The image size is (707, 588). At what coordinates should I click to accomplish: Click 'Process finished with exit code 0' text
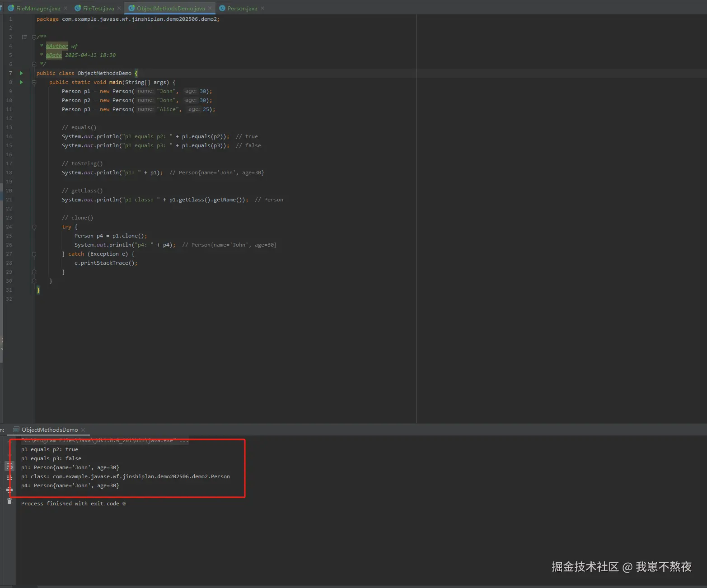73,504
